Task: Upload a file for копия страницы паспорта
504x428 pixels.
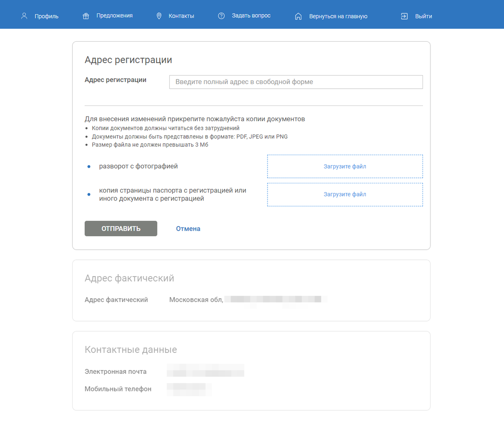Action: (345, 194)
